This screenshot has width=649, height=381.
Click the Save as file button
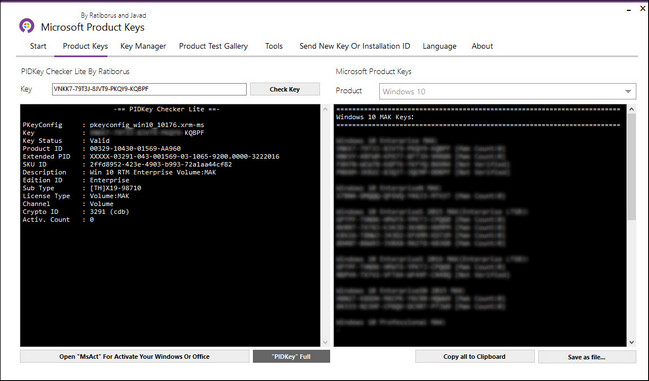click(587, 357)
